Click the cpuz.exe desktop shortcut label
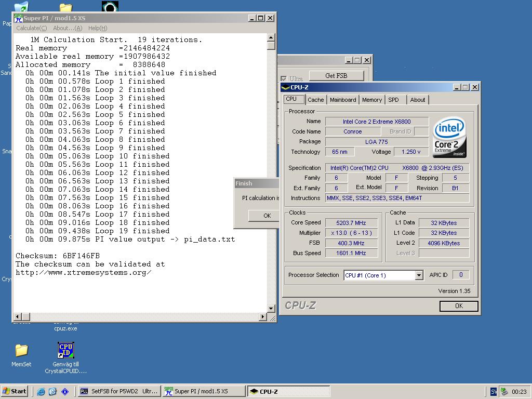The width and height of the screenshot is (532, 399). [65, 328]
